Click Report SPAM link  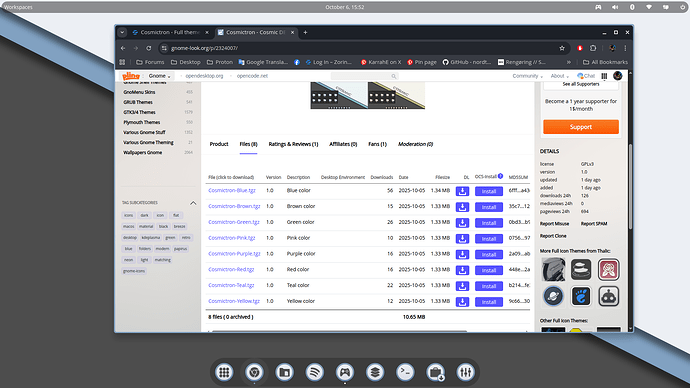point(594,223)
